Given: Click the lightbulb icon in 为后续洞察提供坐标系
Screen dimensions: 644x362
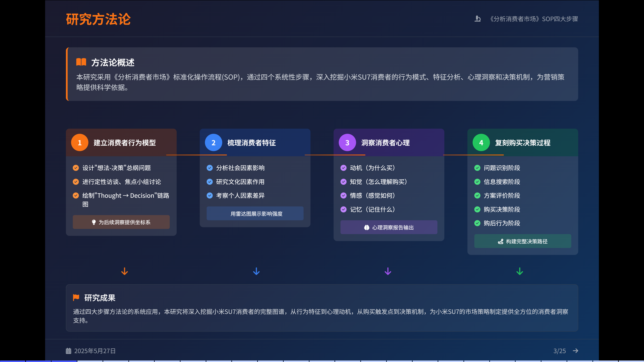Looking at the screenshot, I should [94, 222].
